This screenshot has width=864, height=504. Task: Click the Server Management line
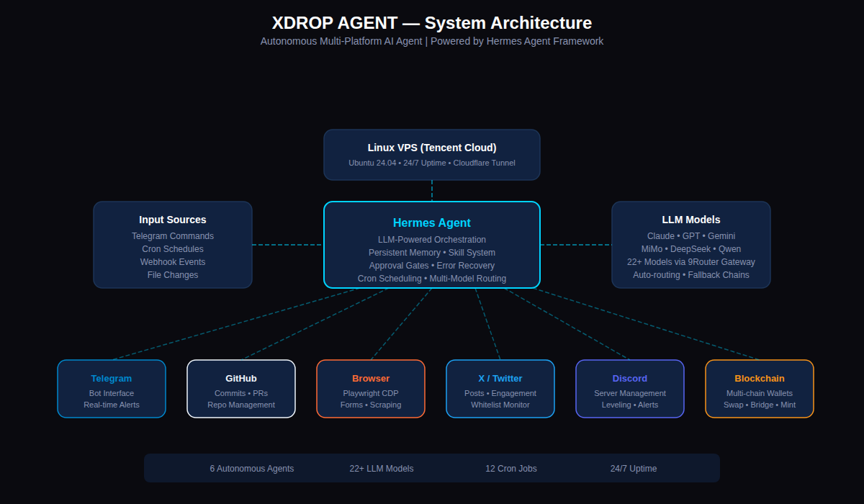(x=630, y=393)
